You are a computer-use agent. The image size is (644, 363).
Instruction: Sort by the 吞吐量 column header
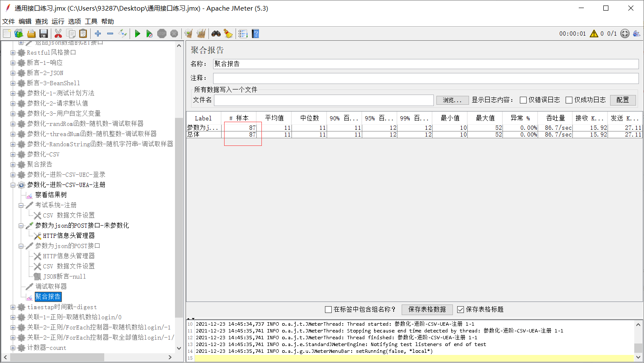[555, 118]
